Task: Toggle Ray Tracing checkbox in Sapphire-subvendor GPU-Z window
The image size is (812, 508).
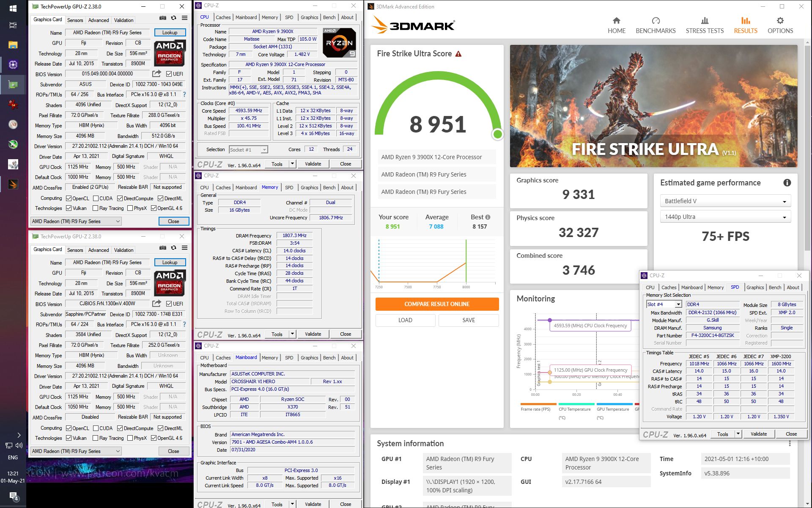Action: tap(96, 438)
